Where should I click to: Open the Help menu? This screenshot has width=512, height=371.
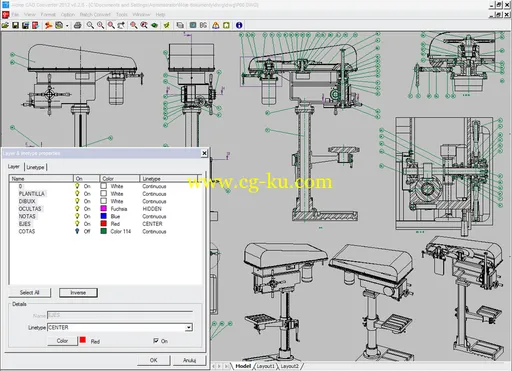click(160, 15)
